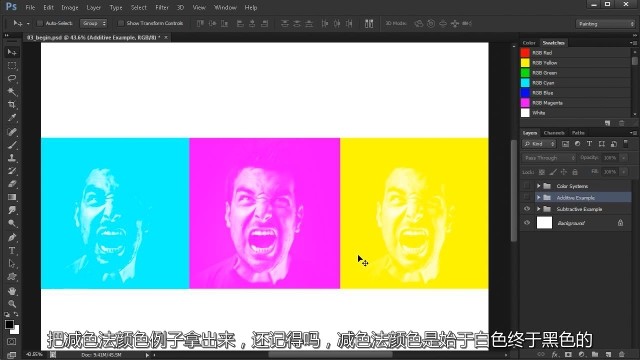Enable Show Transform Controls checkbox
Image resolution: width=640 pixels, height=360 pixels.
coord(120,23)
